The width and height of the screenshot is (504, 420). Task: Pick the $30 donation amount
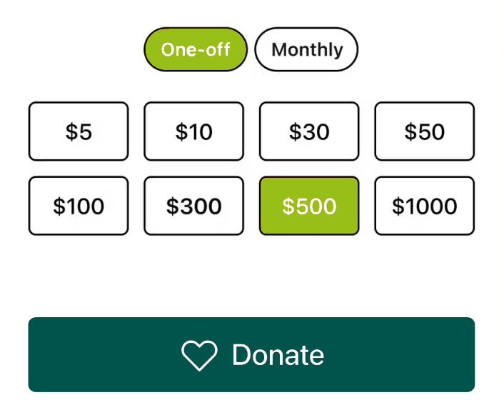[x=309, y=131]
